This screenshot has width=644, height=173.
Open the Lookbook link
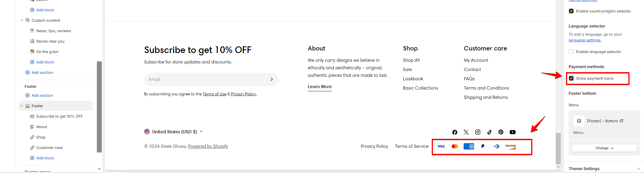coord(413,79)
